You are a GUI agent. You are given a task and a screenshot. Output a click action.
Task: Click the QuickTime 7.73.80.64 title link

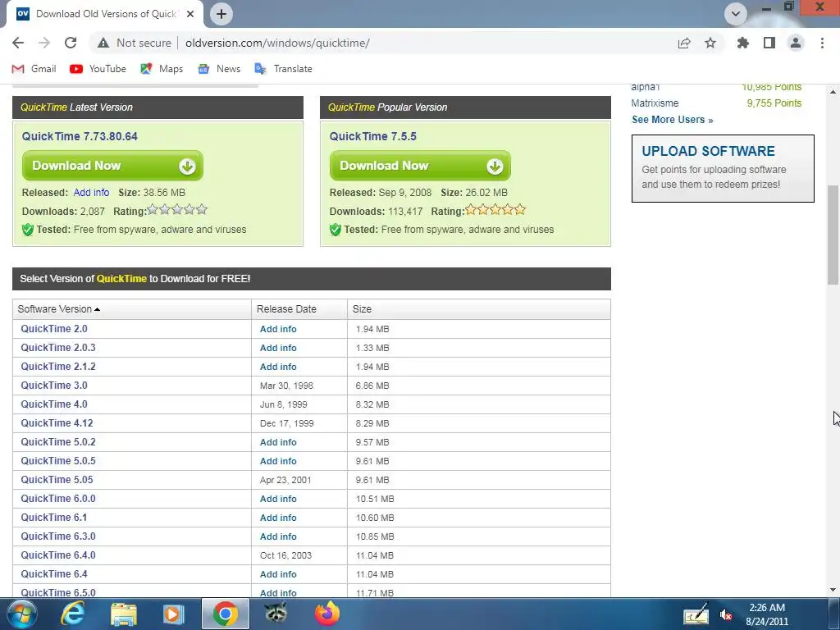click(80, 136)
